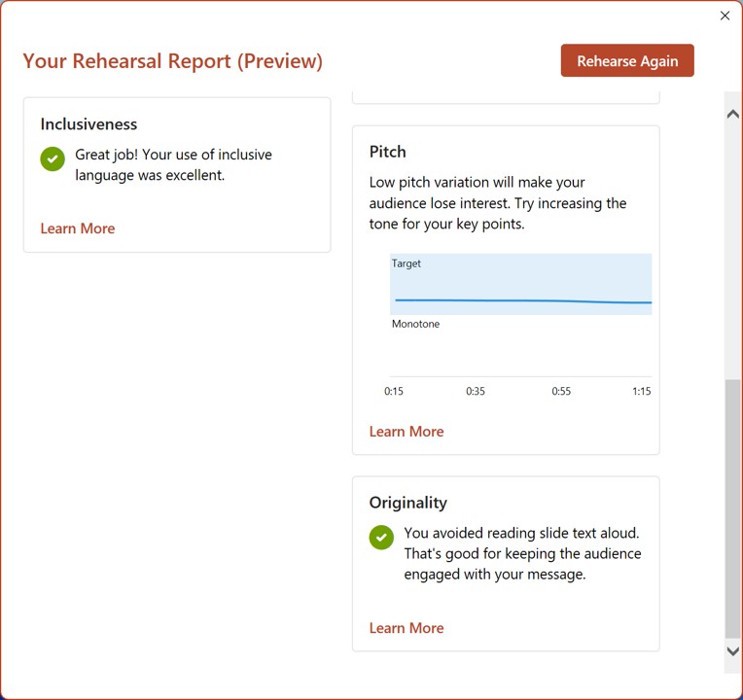Open Learn More in the Originality card
743x700 pixels.
tap(407, 628)
